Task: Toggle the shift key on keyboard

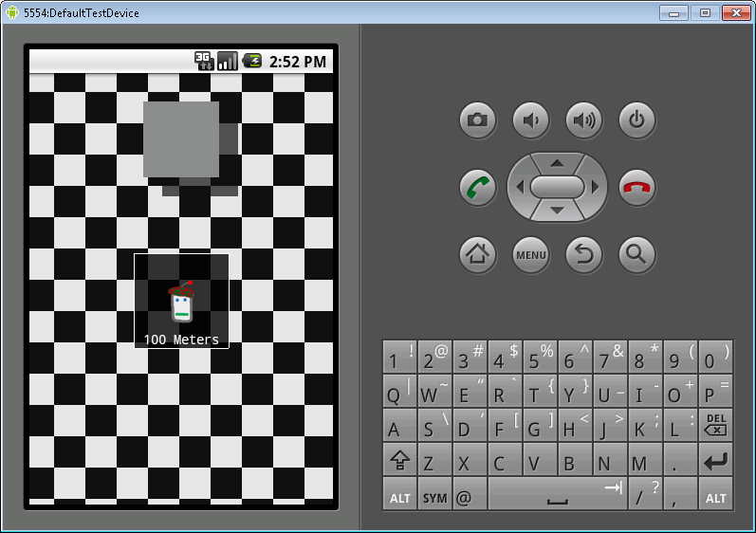Action: pos(399,462)
